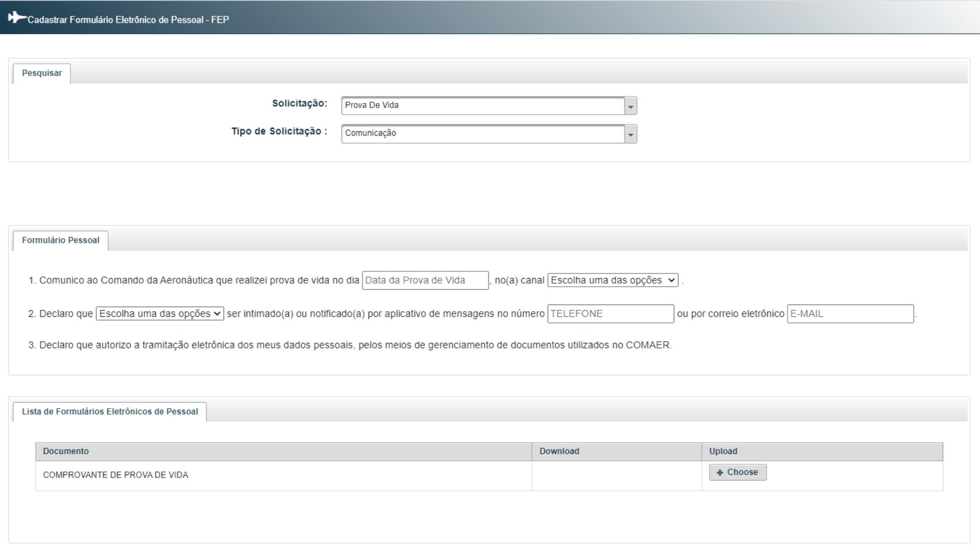Click the COMPROVANTE DE PROVA DE VIDA row
The width and height of the screenshot is (980, 551).
coord(489,475)
